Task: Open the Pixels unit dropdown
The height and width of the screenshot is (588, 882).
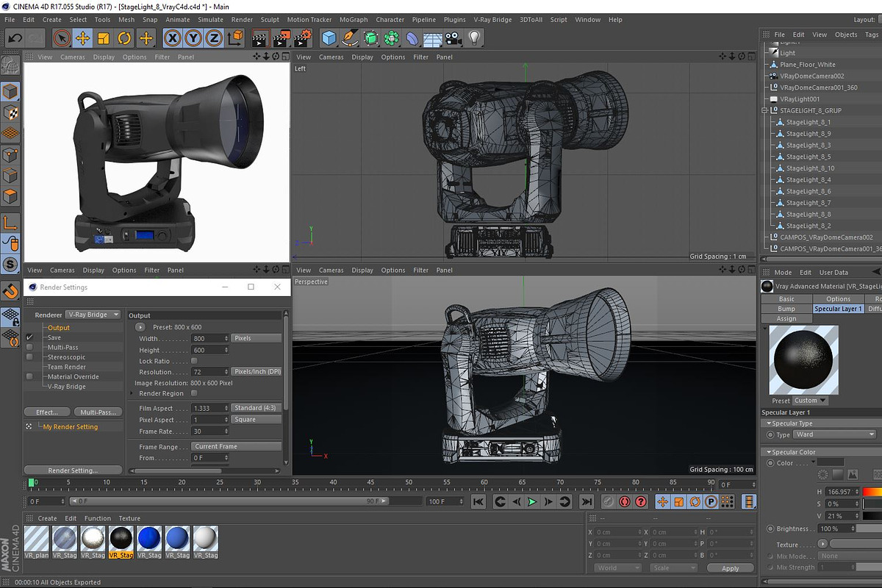Action: [257, 338]
